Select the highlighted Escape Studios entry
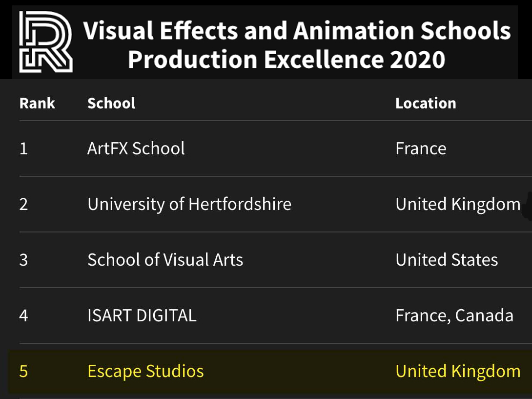 coord(145,371)
